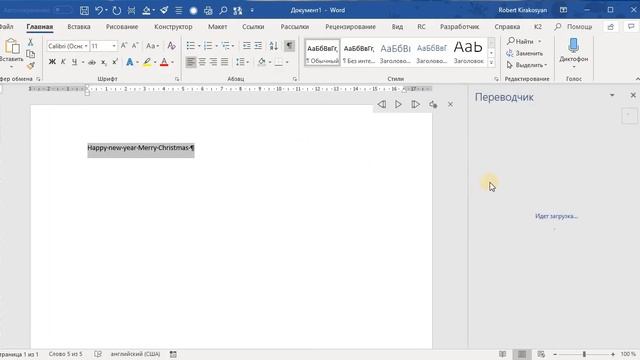Viewport: 640px width, 360px height.
Task: Click Помощь search in the ribbon
Action: tap(573, 27)
